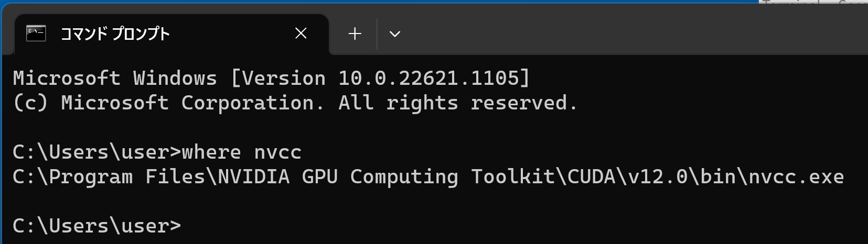Click the empty prompt at the bottom
The height and width of the screenshot is (244, 868).
coord(97,226)
